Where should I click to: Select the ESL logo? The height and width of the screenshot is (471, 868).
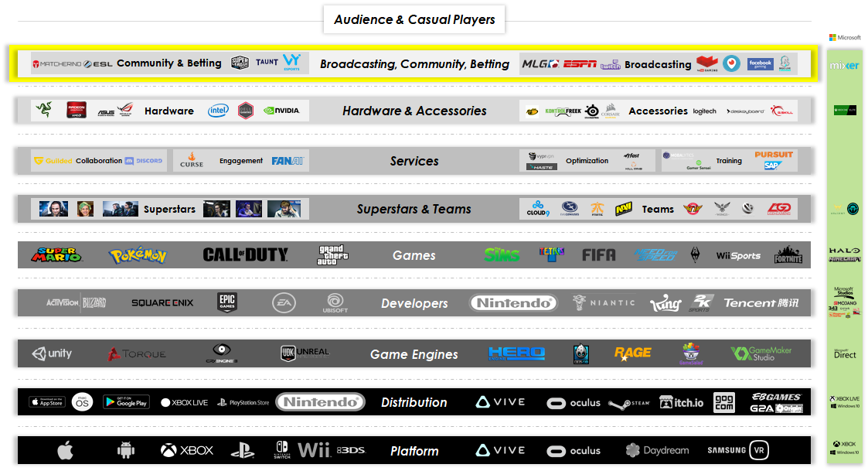point(98,64)
